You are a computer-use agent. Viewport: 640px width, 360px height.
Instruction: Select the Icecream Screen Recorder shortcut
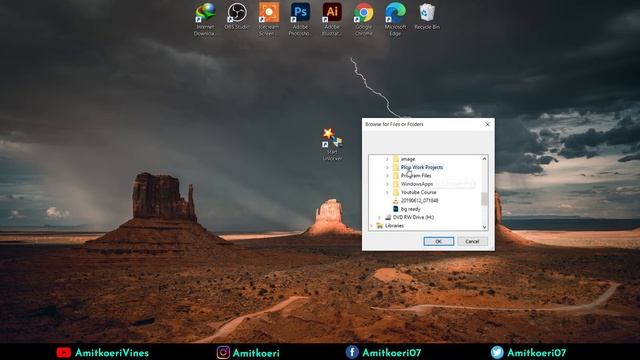[269, 19]
